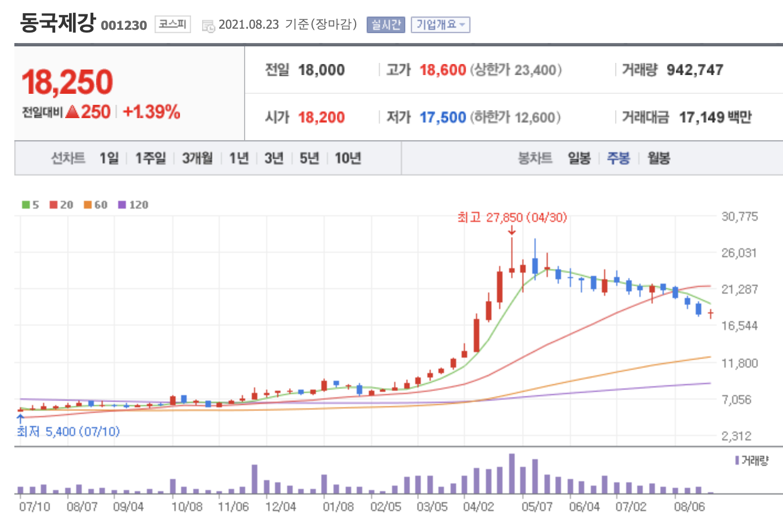Switch to 주봉 weekly candle chart

[618, 158]
